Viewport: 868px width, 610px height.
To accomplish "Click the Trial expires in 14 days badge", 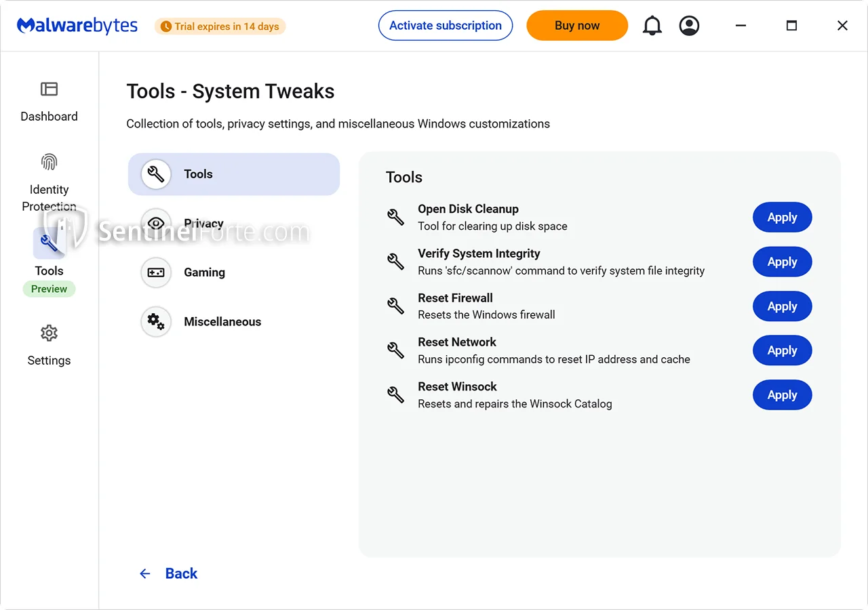I will 220,26.
